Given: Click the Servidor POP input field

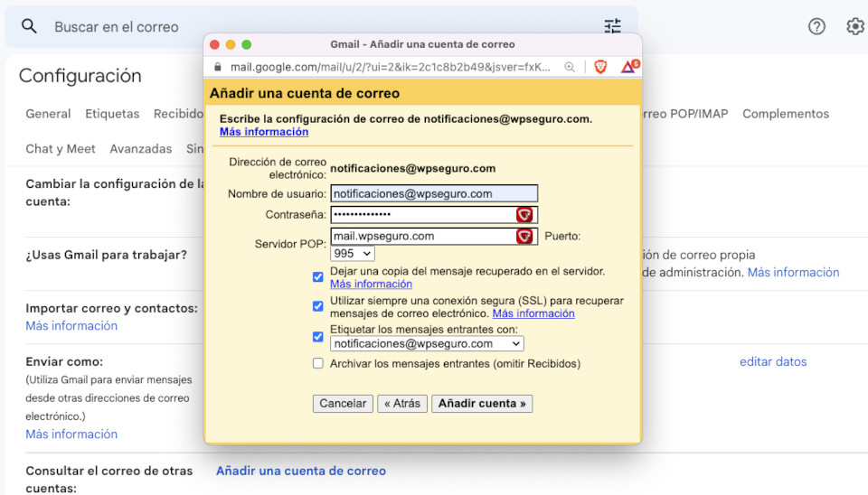Looking at the screenshot, I should pos(434,236).
